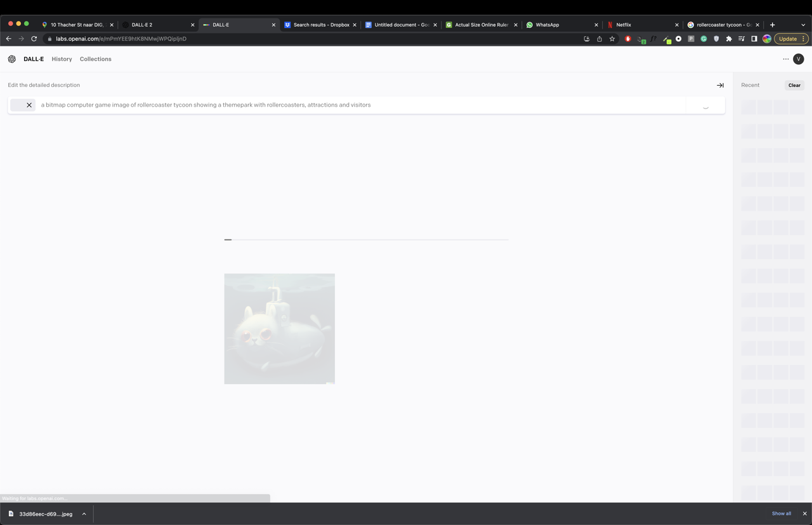
Task: Open the Collections page
Action: [x=95, y=59]
